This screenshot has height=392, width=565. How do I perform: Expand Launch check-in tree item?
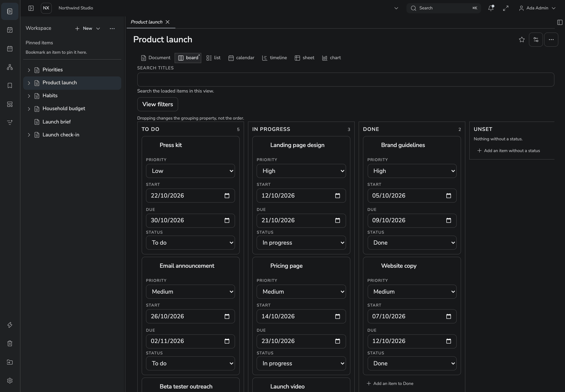[x=29, y=135]
